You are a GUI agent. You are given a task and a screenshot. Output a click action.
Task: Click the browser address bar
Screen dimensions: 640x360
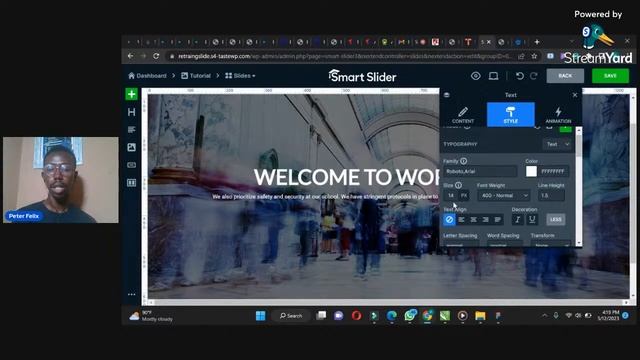[x=343, y=56]
